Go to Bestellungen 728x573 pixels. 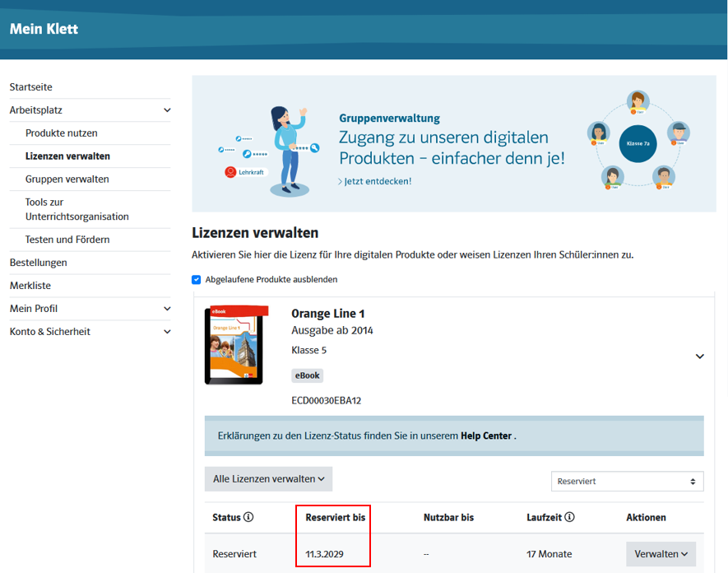click(39, 263)
